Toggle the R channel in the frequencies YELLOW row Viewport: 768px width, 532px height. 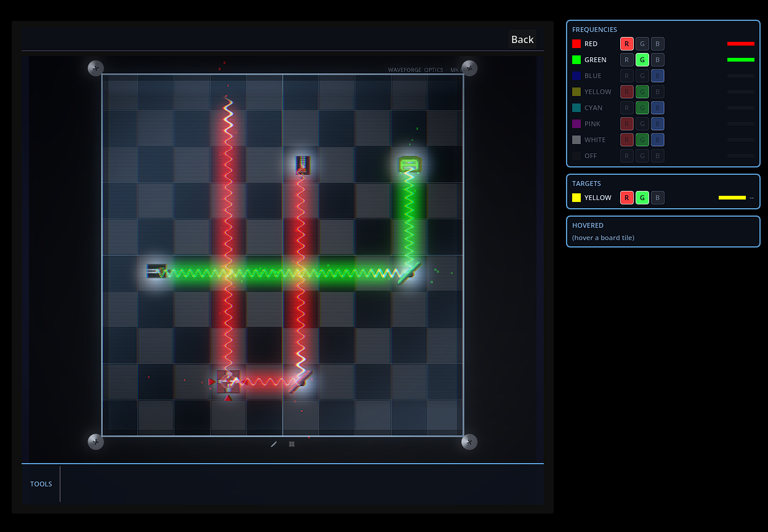pos(627,92)
